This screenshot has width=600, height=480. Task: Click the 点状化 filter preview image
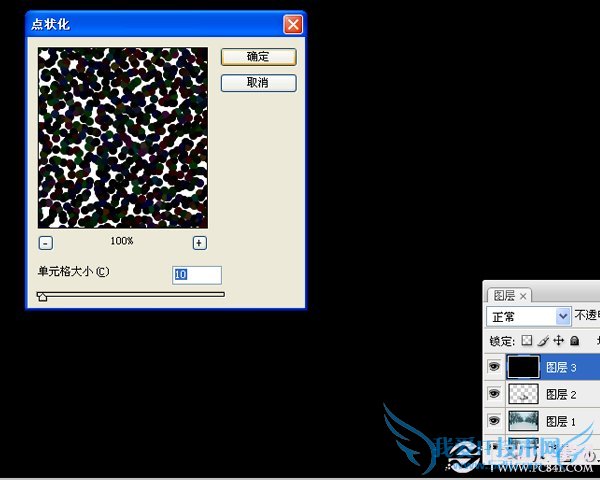click(x=123, y=138)
